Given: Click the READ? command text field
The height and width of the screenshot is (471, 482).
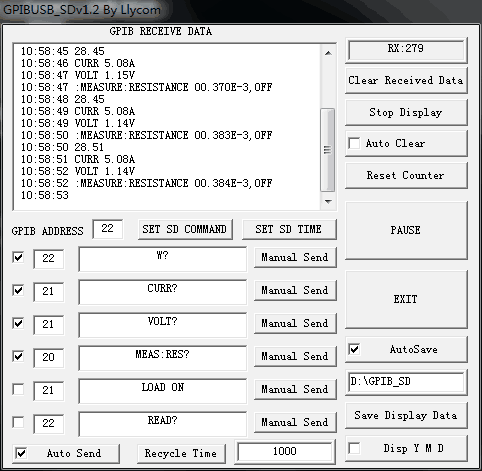Looking at the screenshot, I should (163, 424).
